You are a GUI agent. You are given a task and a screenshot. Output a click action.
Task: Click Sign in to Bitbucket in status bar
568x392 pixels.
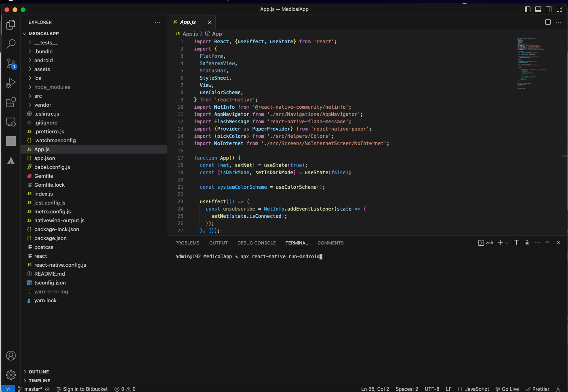tap(82, 389)
